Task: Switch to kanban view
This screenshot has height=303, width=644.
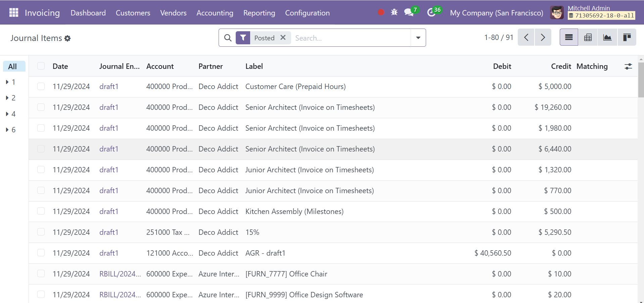Action: tap(627, 37)
